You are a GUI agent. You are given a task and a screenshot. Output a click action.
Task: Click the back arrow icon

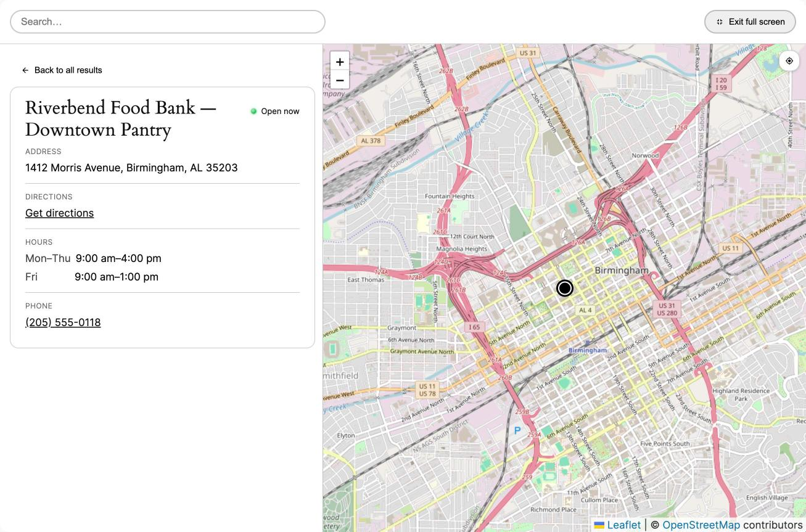(25, 70)
